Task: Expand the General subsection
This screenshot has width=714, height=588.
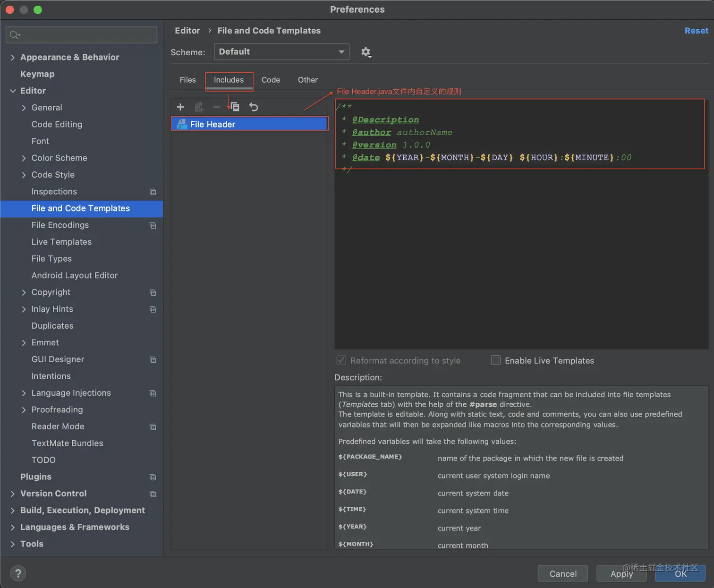Action: pos(24,108)
